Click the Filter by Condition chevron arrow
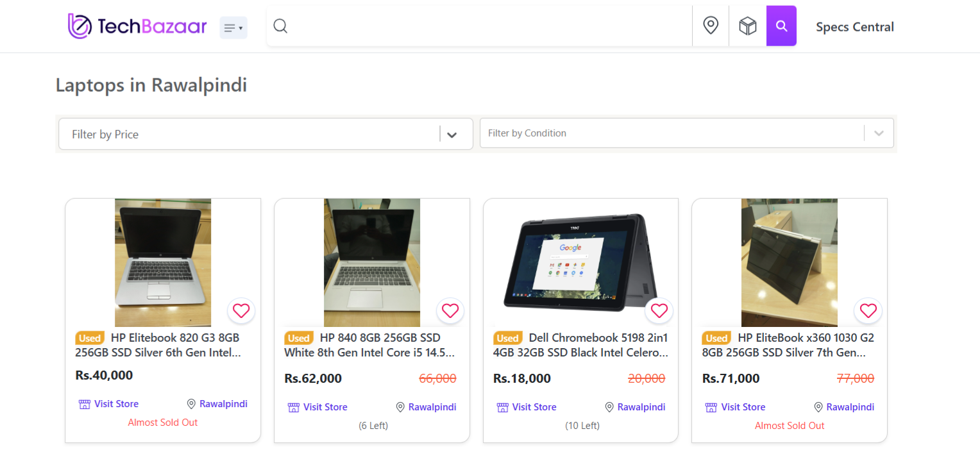The width and height of the screenshot is (980, 452). tap(879, 133)
